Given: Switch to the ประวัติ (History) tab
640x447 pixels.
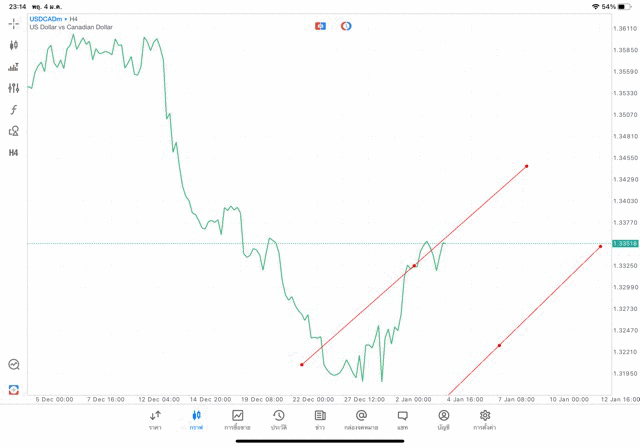Looking at the screenshot, I should click(x=278, y=420).
